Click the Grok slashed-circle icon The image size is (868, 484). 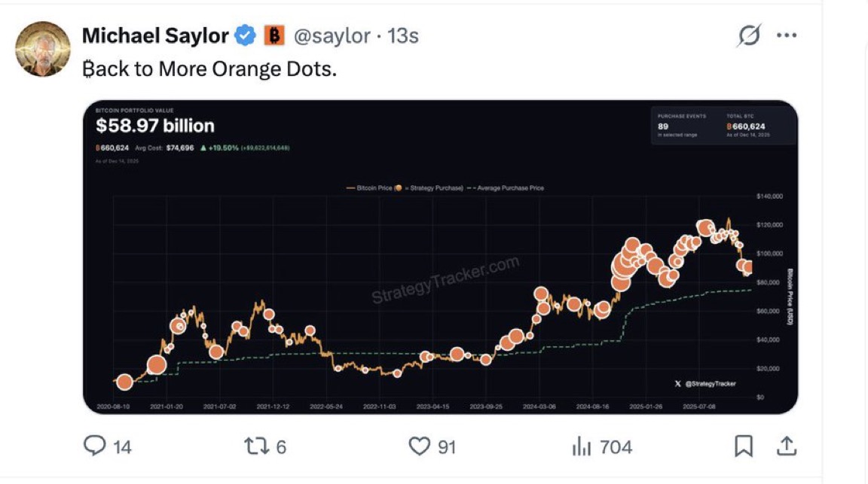(x=749, y=35)
